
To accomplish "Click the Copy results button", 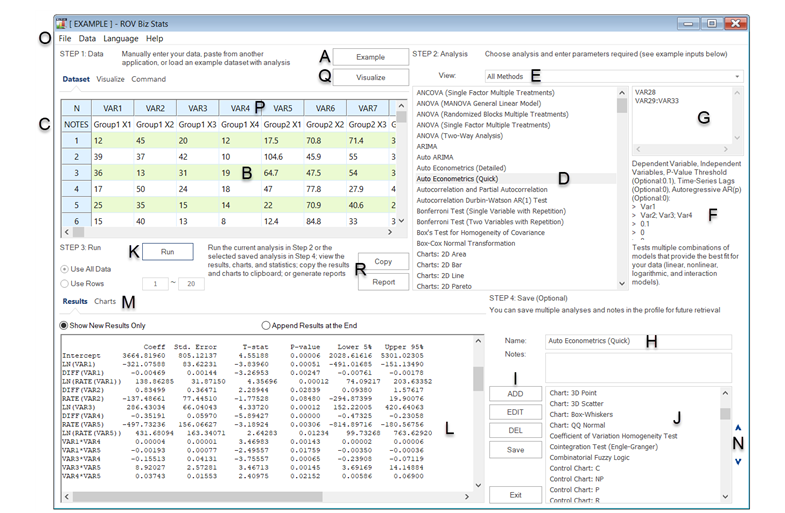I will [x=383, y=261].
